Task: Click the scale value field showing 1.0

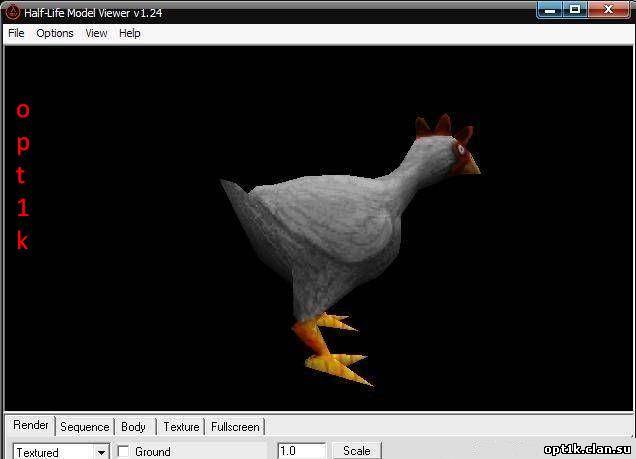Action: pos(301,451)
